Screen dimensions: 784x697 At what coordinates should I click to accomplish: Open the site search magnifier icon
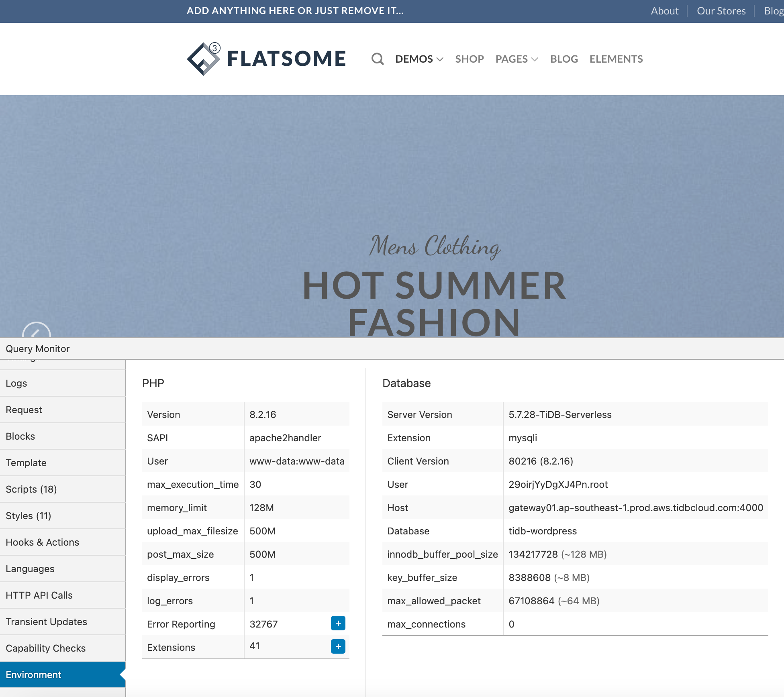378,59
